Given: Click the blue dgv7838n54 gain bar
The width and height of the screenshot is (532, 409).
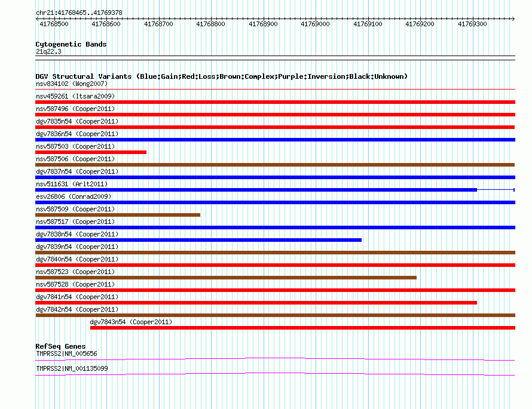Looking at the screenshot, I should pyautogui.click(x=198, y=240).
